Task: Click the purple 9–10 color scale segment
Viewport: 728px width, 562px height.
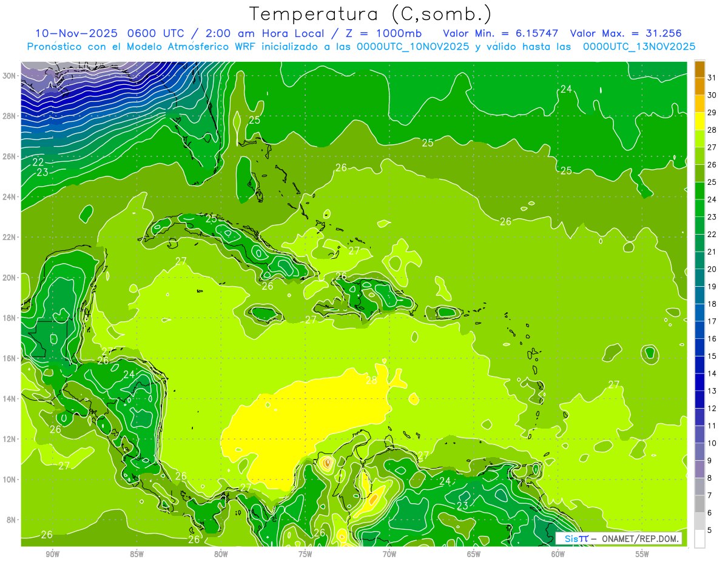Action: (x=699, y=452)
